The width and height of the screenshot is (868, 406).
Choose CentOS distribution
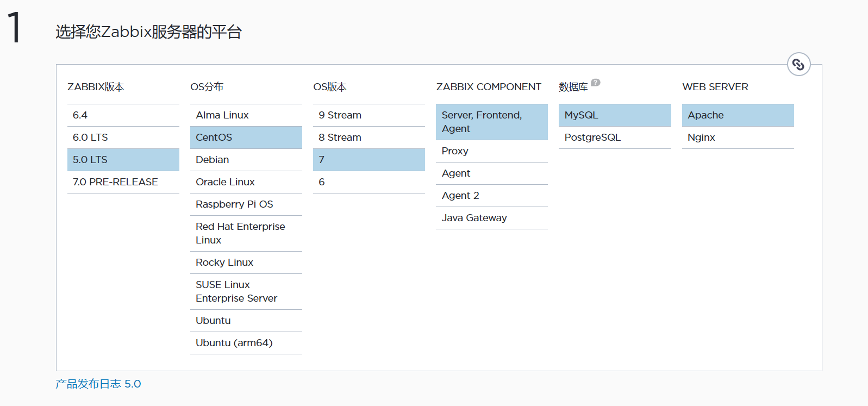(x=246, y=138)
